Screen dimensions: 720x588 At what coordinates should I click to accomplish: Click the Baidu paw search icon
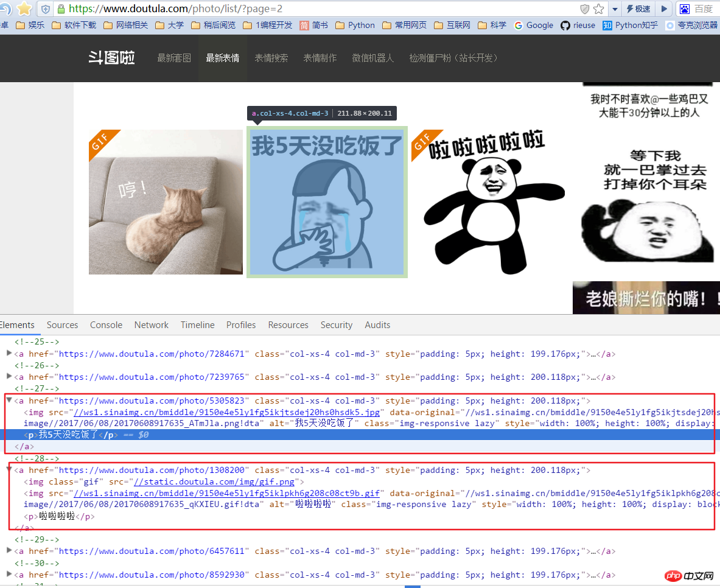click(x=685, y=9)
